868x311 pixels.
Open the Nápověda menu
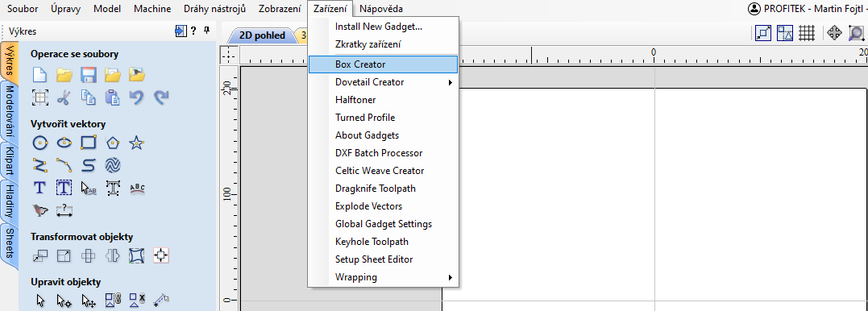[x=381, y=9]
